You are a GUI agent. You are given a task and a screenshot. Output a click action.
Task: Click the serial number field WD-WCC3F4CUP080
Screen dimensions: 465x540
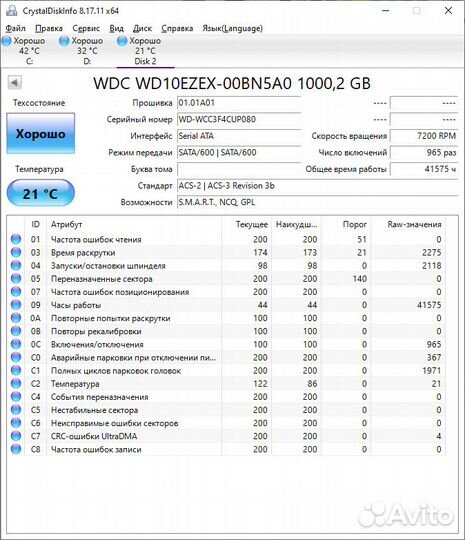[x=239, y=120]
